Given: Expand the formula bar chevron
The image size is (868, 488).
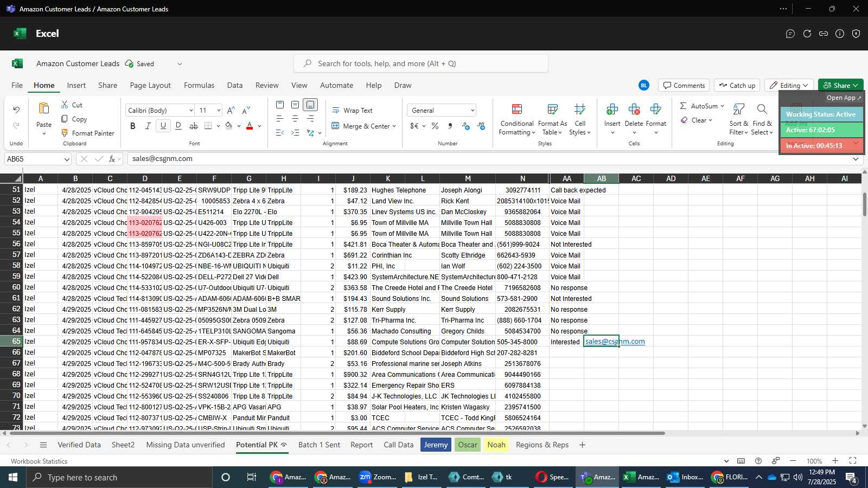Looking at the screenshot, I should point(856,159).
